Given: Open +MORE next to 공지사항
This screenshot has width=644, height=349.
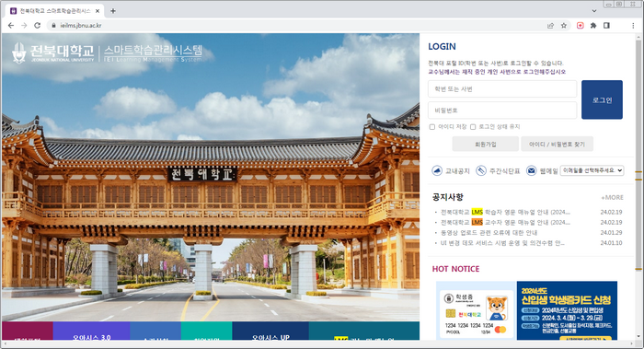Looking at the screenshot, I should tap(613, 198).
